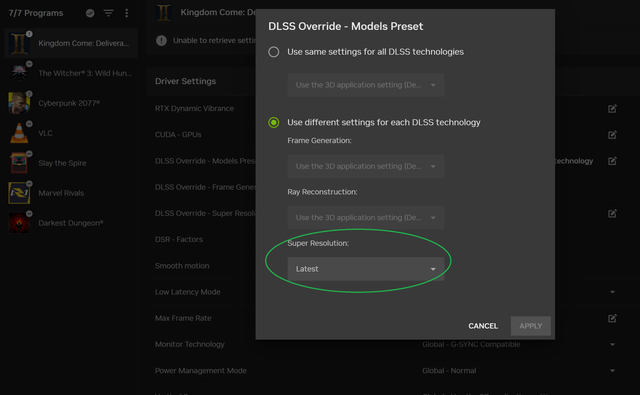Click the VLC traffic cone icon
This screenshot has height=395, width=640.
click(19, 133)
